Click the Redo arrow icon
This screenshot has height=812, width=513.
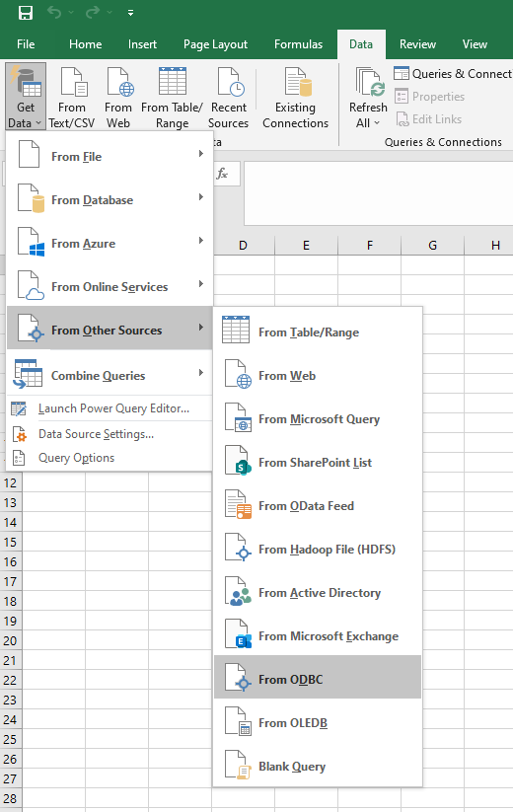click(92, 12)
